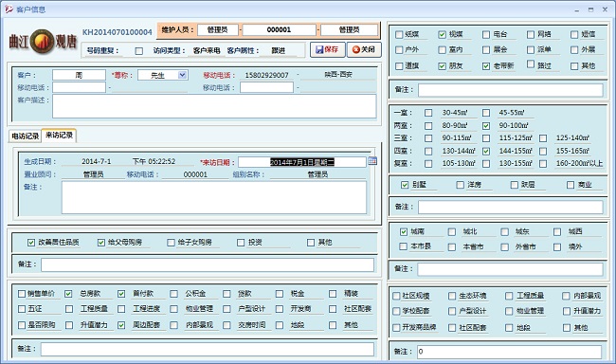Uncheck the 别墅 property type checkbox
The image size is (616, 364).
[405, 185]
